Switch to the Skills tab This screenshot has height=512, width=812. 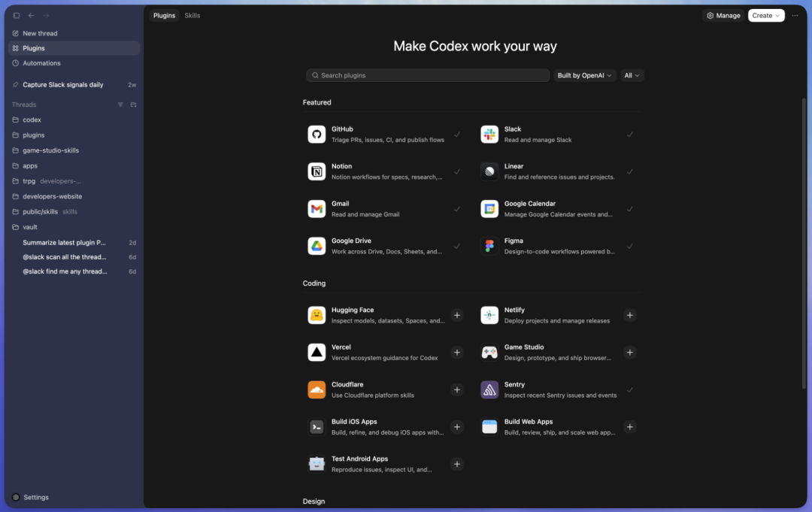click(x=192, y=16)
